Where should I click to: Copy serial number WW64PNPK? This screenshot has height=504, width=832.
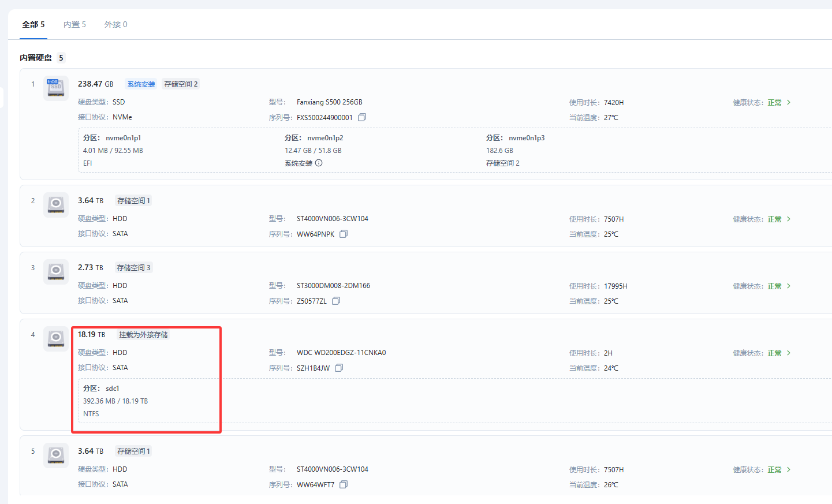click(x=344, y=234)
